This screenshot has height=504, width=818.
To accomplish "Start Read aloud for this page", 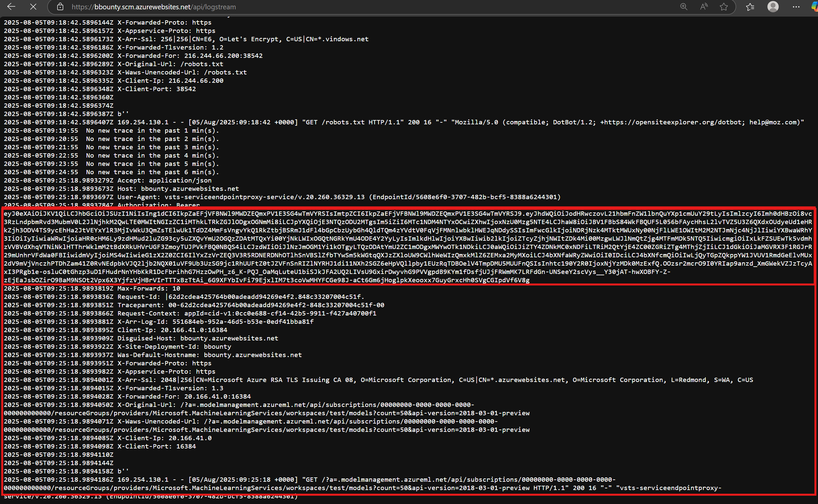I will pos(704,7).
